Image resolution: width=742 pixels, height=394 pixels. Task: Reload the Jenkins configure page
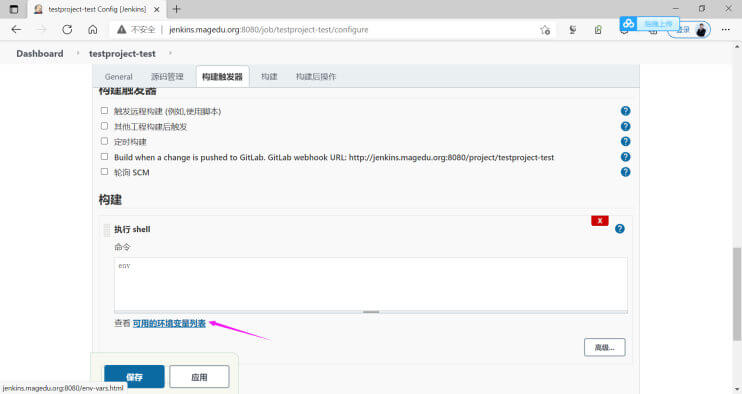[x=67, y=29]
